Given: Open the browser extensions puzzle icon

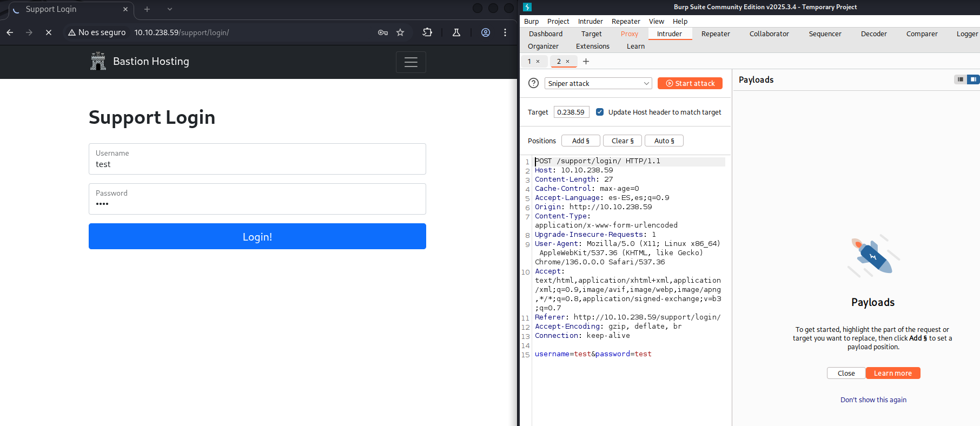Looking at the screenshot, I should click(427, 32).
